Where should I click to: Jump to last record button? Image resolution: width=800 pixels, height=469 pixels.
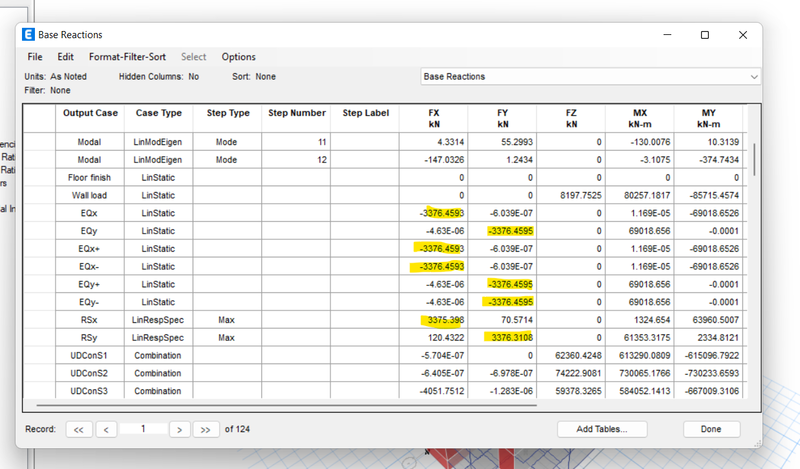(206, 430)
